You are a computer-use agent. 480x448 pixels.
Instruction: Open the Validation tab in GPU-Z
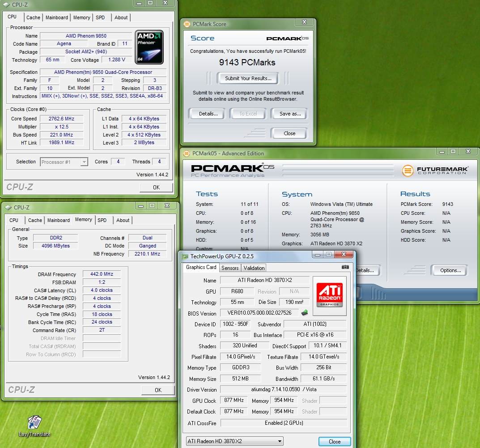point(254,268)
